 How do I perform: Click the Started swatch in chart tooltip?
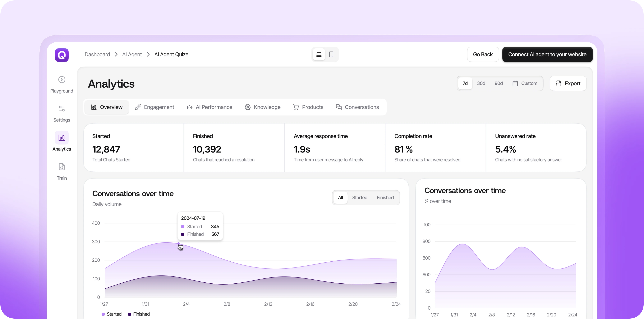pyautogui.click(x=183, y=227)
